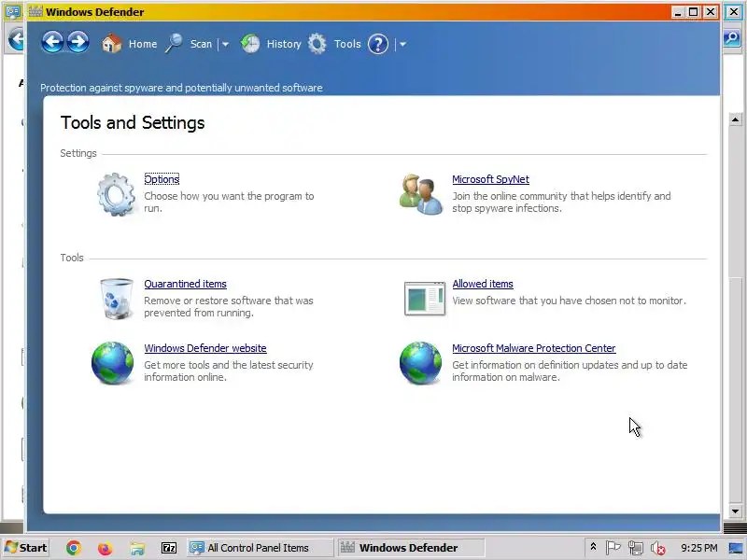This screenshot has width=747, height=560.
Task: Click the scrollbar up arrow
Action: [735, 119]
